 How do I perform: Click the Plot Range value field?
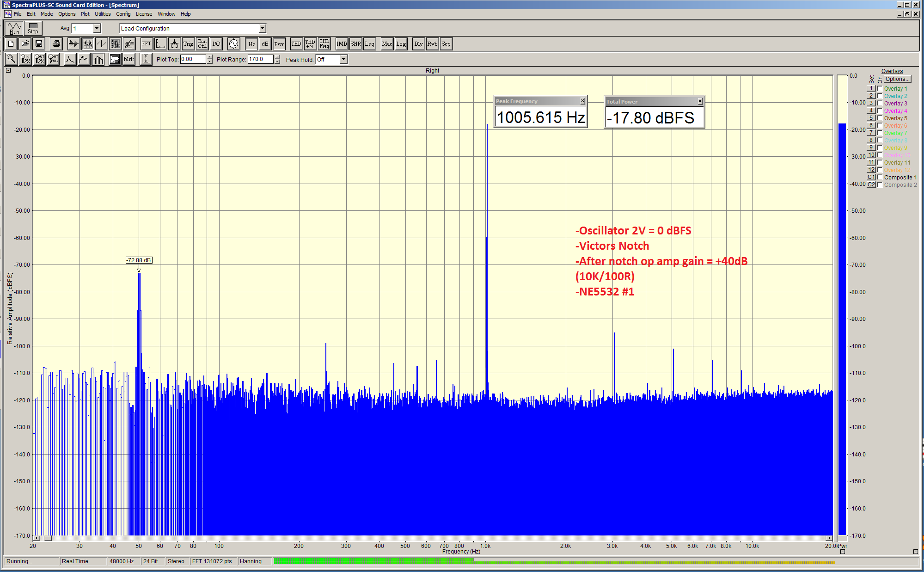coord(261,59)
